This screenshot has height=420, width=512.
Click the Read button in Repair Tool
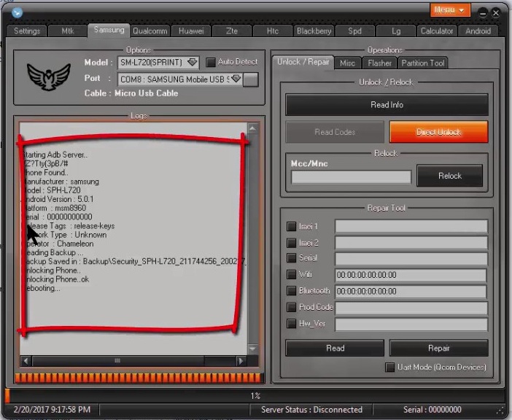coord(335,349)
